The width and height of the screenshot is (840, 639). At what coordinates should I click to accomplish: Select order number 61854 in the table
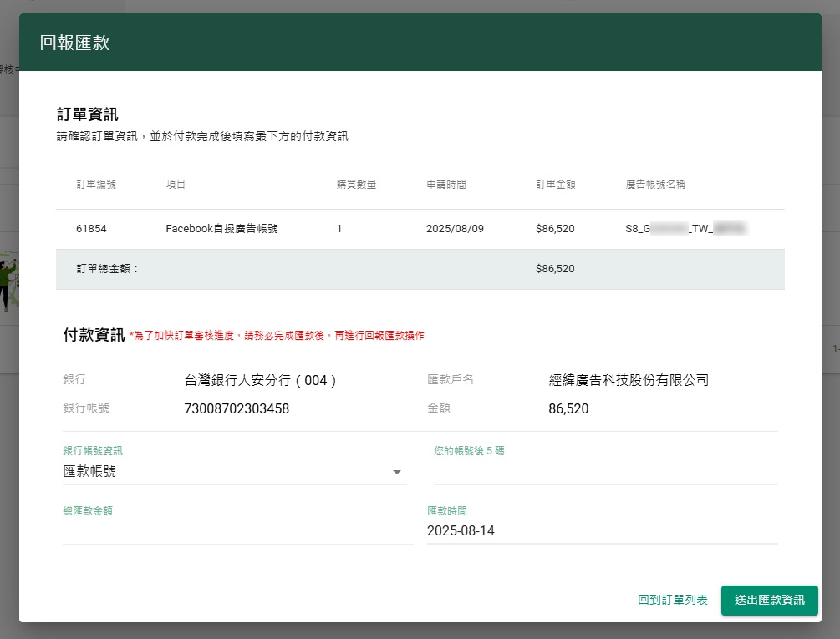click(x=91, y=228)
